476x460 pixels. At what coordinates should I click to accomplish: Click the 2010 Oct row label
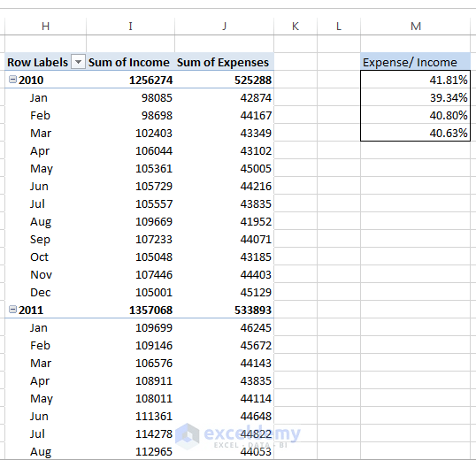(39, 257)
